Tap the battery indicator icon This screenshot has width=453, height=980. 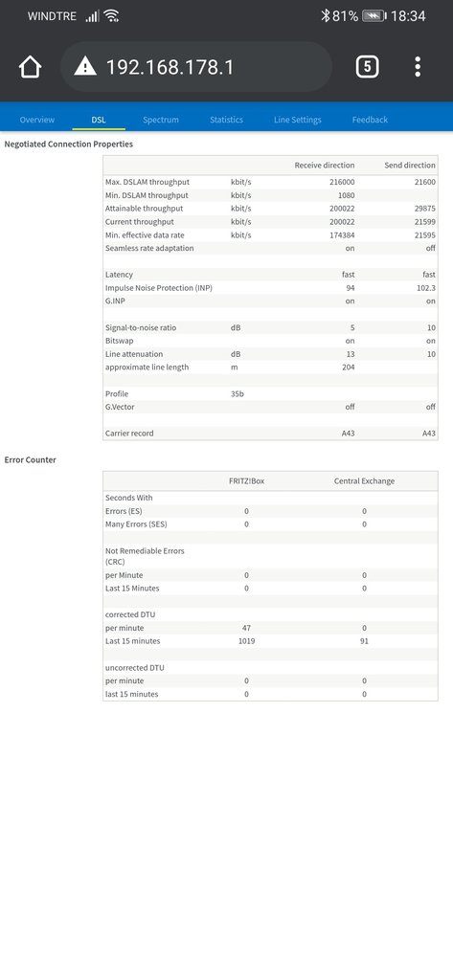click(x=374, y=16)
